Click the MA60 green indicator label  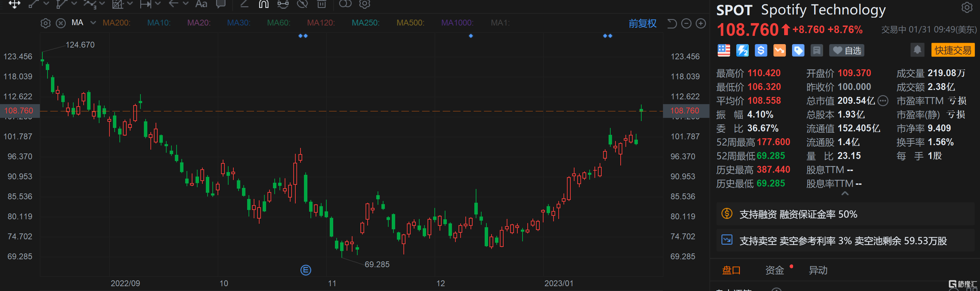[279, 23]
